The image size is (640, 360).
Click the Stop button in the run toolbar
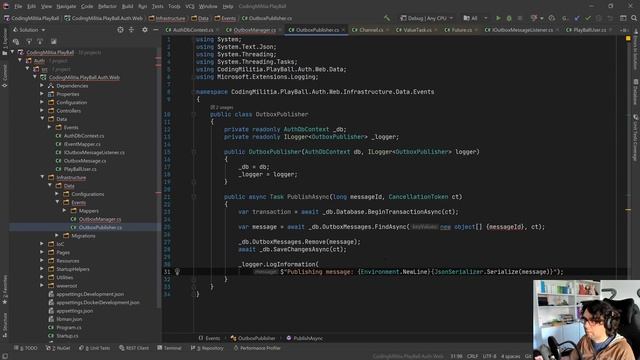tap(520, 18)
